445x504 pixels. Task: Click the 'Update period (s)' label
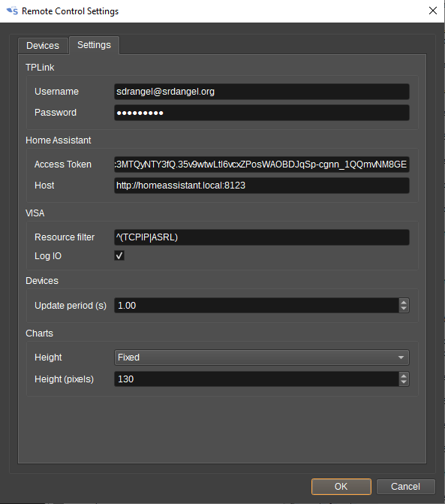click(x=71, y=306)
